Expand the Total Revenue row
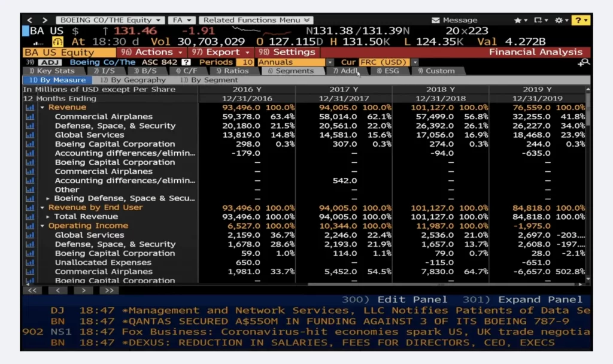 tap(48, 217)
